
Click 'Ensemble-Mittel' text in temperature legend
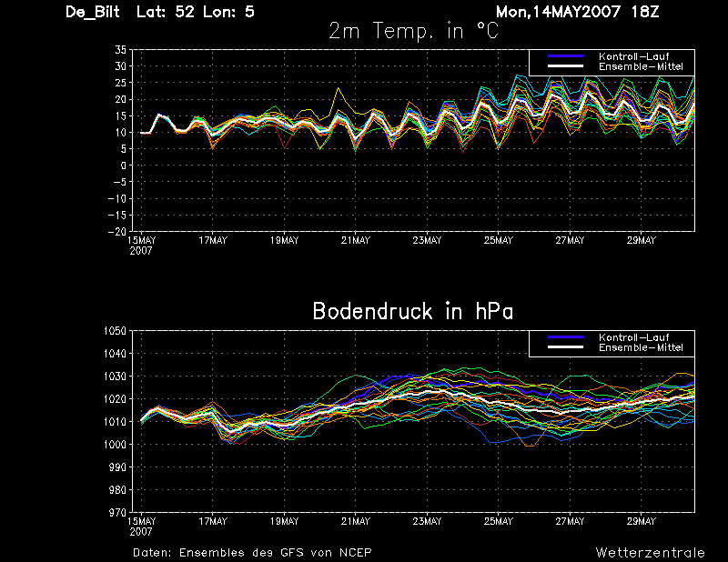coord(641,66)
